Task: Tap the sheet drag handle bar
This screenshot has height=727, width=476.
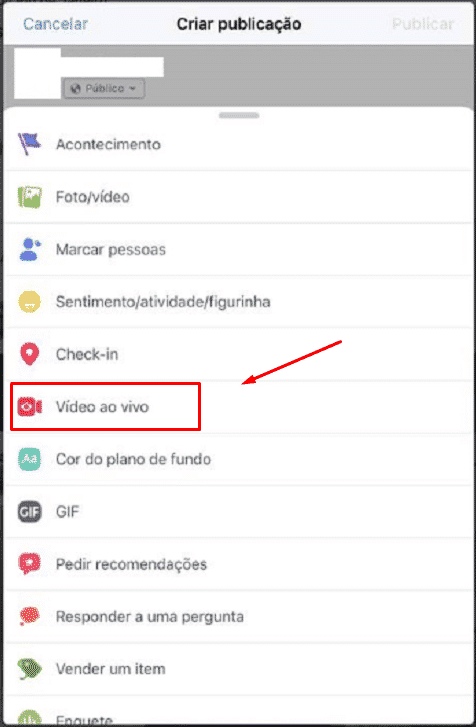Action: pyautogui.click(x=239, y=115)
